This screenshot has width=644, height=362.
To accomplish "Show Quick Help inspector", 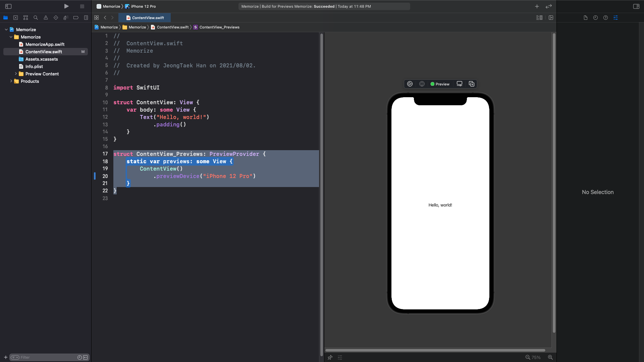I will pos(605,18).
